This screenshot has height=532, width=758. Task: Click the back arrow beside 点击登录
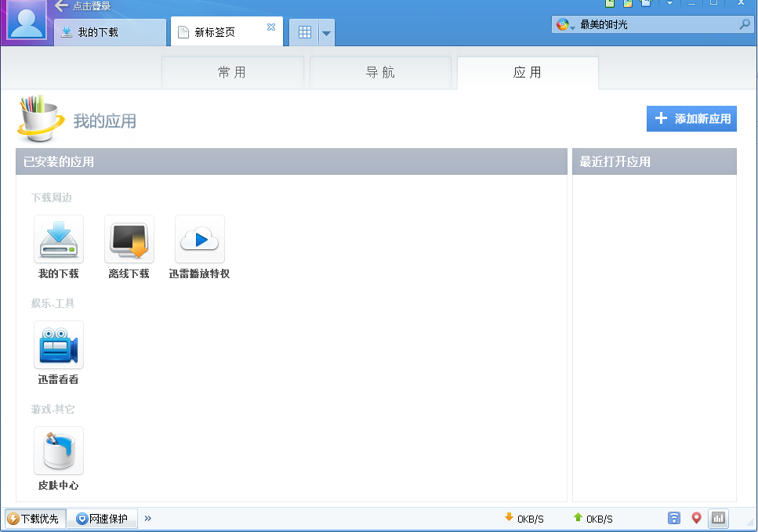(x=61, y=5)
